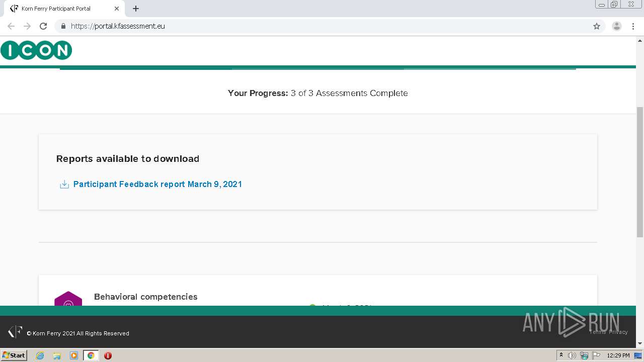Screen dimensions: 644x362
Task: Open the Chrome profile avatar menu
Action: (x=617, y=26)
